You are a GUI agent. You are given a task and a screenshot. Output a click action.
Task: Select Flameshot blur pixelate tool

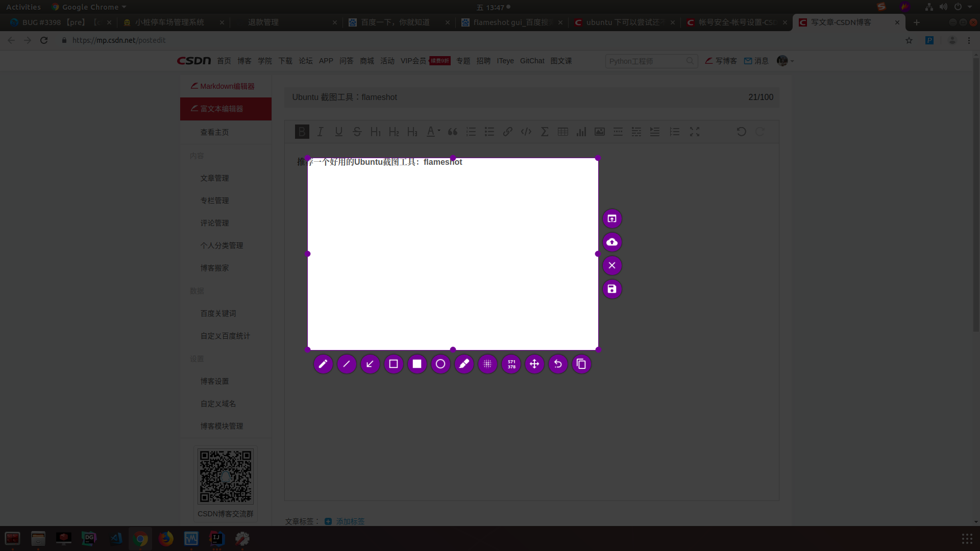(x=487, y=364)
